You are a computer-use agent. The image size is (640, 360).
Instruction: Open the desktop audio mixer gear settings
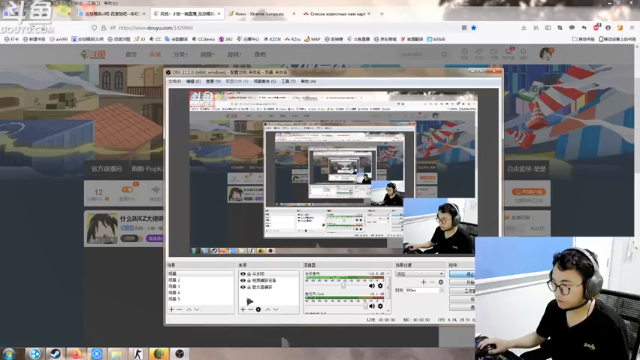380,286
